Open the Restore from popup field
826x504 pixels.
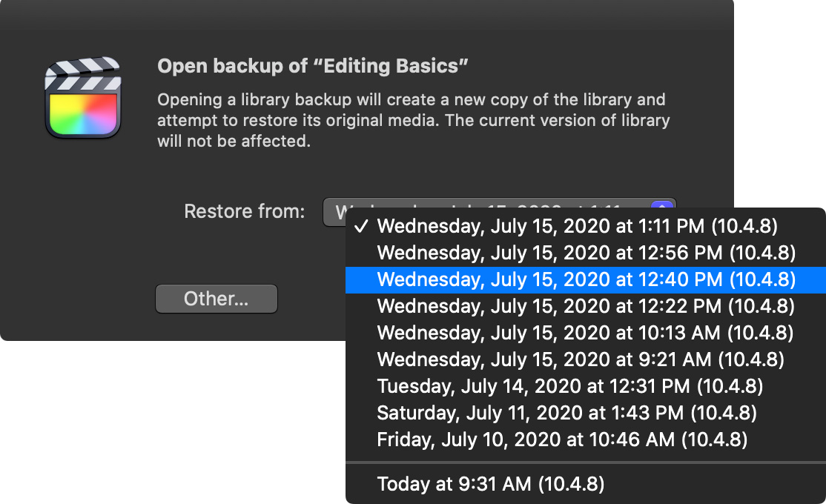(499, 212)
